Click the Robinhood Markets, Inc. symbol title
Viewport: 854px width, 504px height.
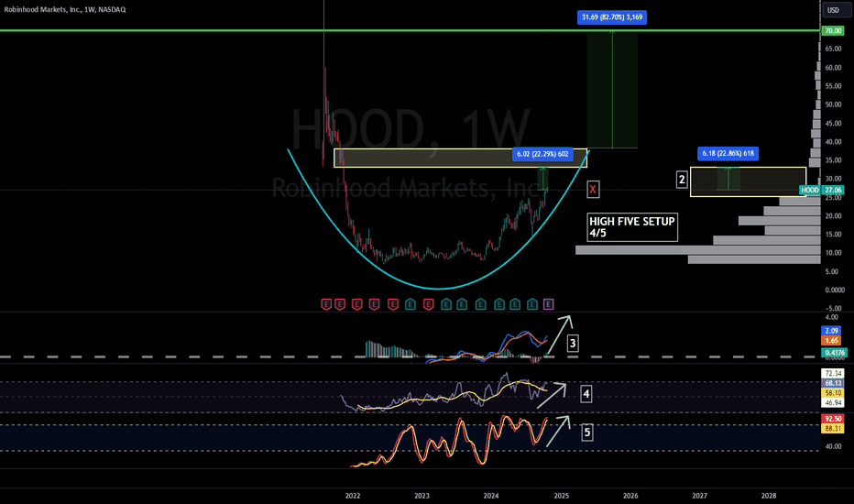tap(65, 9)
